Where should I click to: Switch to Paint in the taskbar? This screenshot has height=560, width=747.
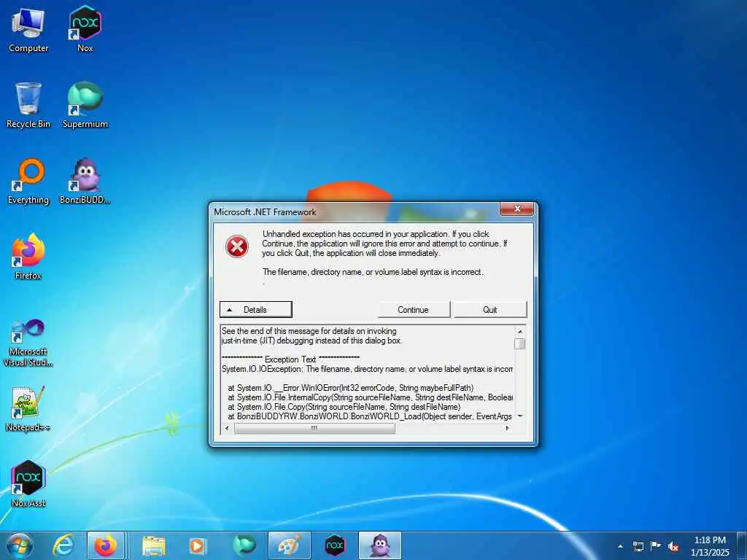(289, 545)
